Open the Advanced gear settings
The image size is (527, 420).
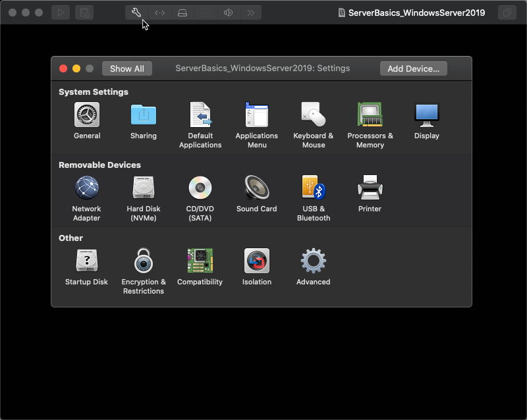pos(314,261)
